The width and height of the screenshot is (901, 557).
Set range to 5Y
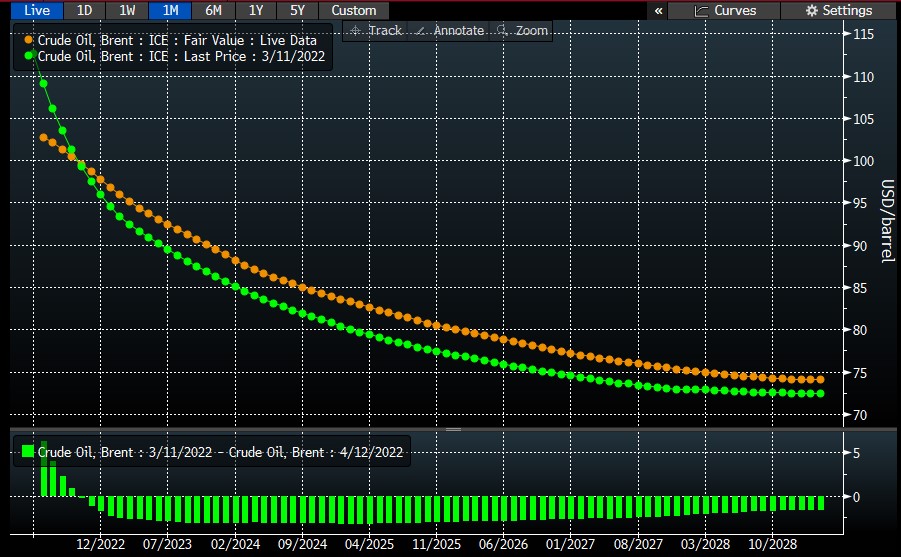(298, 10)
